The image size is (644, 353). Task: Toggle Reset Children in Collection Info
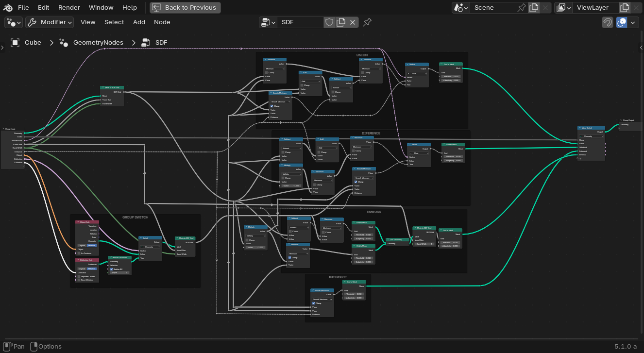(79, 280)
